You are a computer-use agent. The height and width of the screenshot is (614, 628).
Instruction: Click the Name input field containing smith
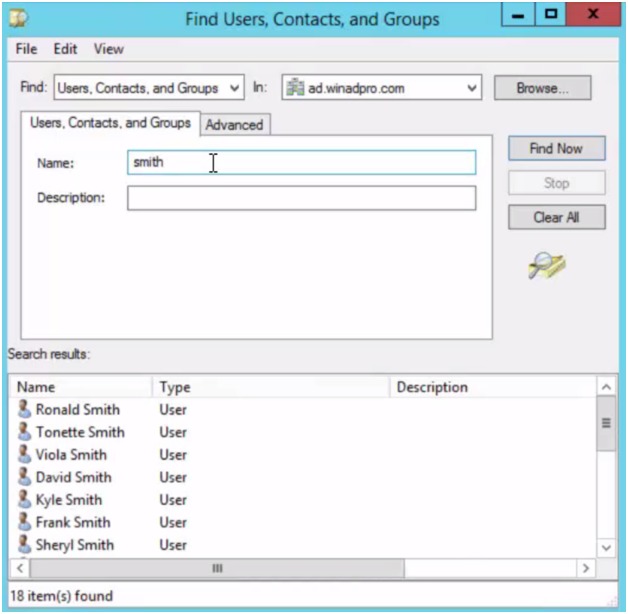click(302, 162)
